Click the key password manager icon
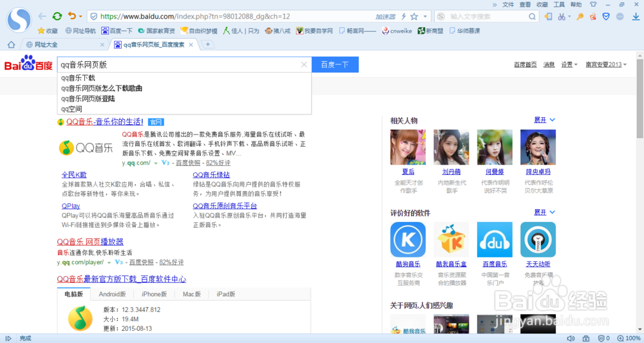This screenshot has height=343, width=644. tap(580, 17)
